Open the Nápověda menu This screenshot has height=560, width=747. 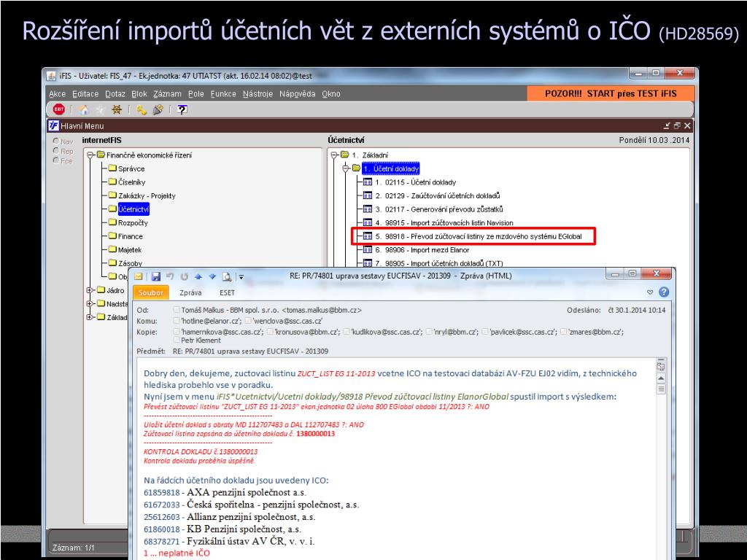298,94
